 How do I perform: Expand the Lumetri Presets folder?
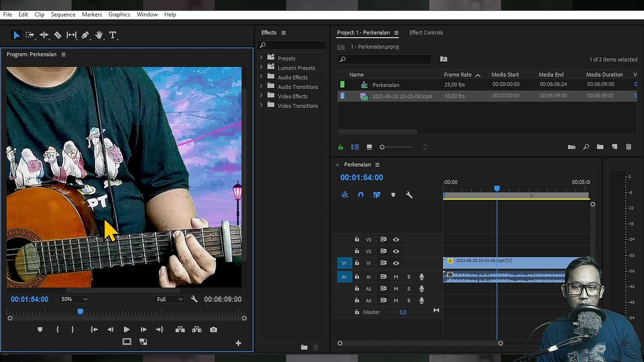[261, 68]
